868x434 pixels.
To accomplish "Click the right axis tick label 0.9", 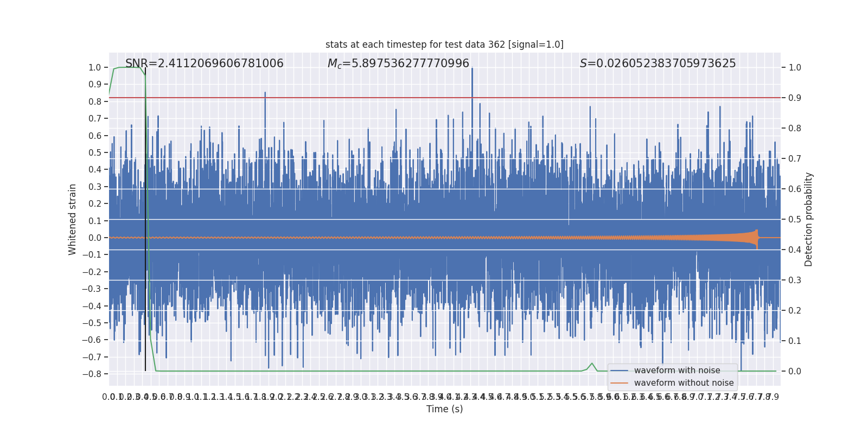I will pyautogui.click(x=795, y=98).
